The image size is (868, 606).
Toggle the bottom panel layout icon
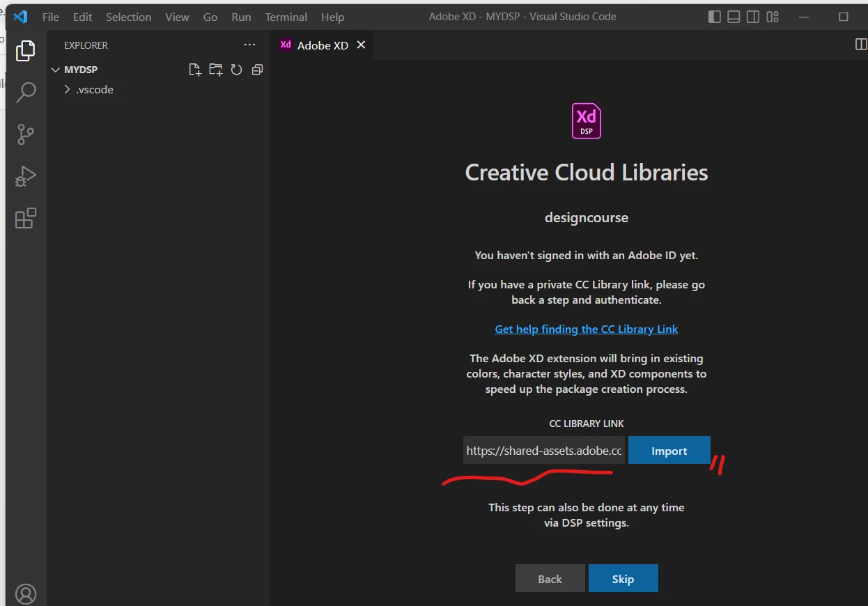tap(734, 17)
